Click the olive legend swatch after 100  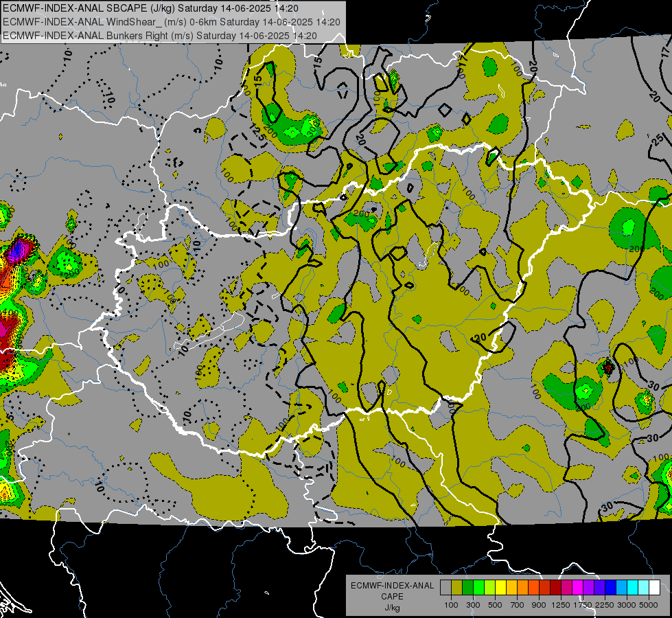point(456,588)
